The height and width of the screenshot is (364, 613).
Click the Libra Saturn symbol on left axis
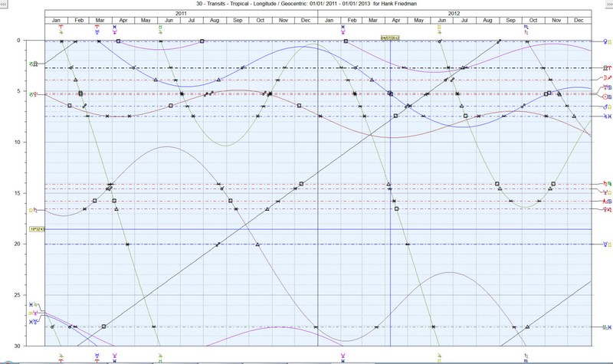33,209
